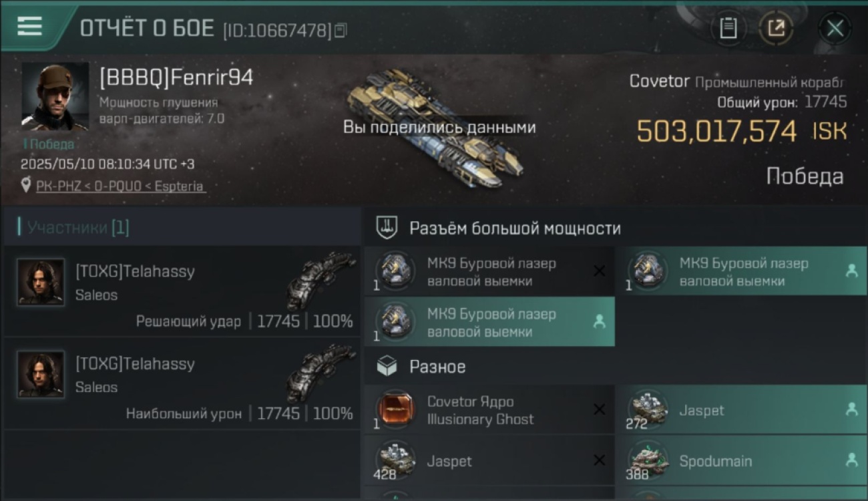Click the Saleos ship icon in first row
This screenshot has width=868, height=501.
[x=320, y=281]
